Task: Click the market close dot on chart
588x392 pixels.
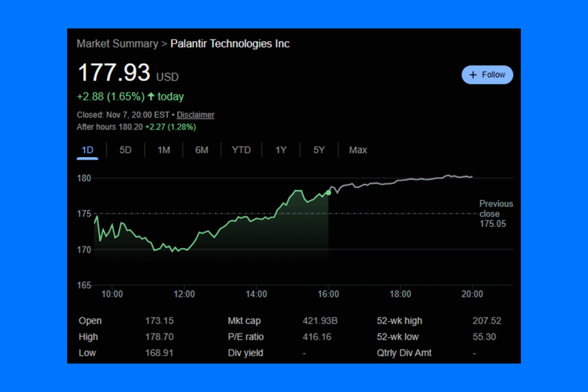Action: click(328, 192)
